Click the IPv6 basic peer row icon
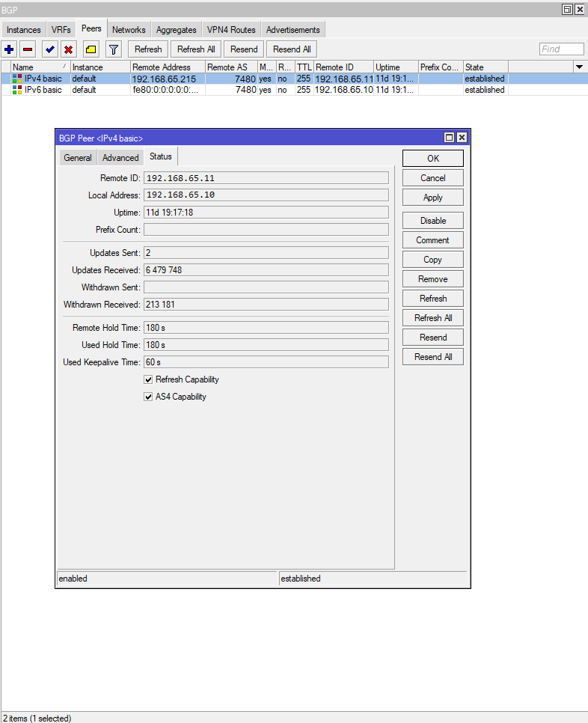Viewport: 588px width, 723px height. tap(17, 90)
